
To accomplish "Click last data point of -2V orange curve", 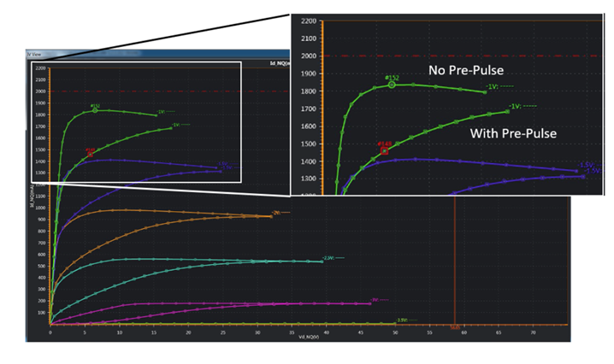I will click(271, 216).
